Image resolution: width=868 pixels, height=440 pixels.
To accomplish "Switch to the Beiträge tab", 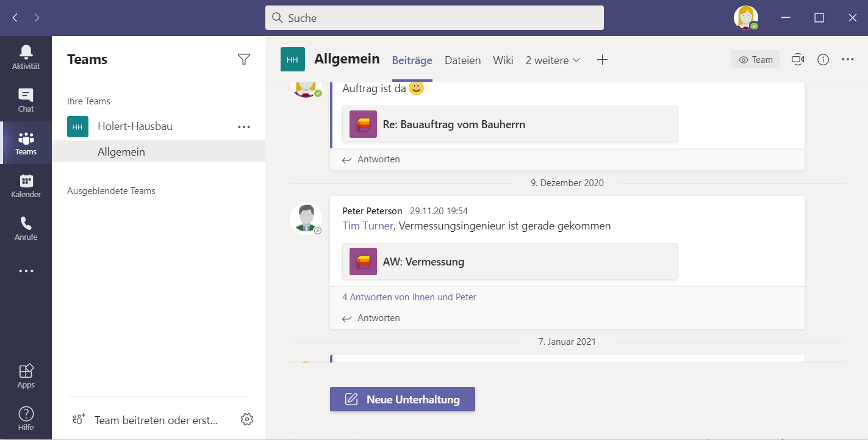I will 412,60.
